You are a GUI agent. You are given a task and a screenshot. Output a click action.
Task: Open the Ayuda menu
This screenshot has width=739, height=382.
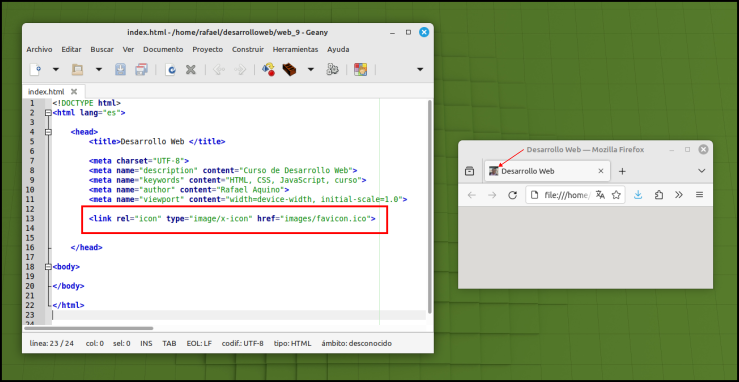click(x=338, y=49)
